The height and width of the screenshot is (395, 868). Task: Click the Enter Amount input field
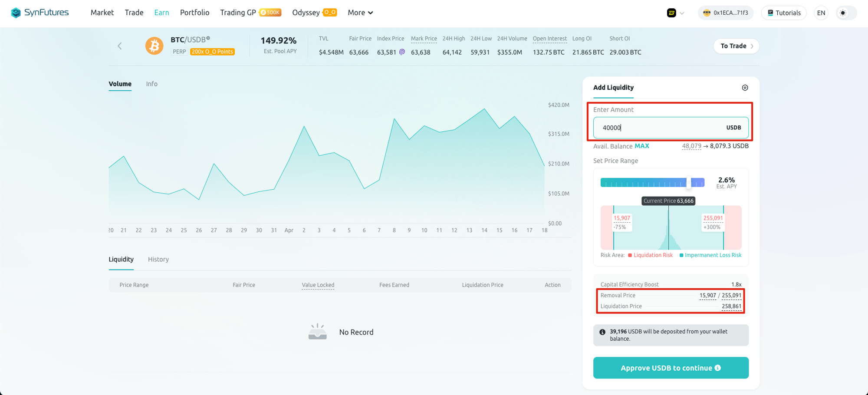click(x=660, y=128)
